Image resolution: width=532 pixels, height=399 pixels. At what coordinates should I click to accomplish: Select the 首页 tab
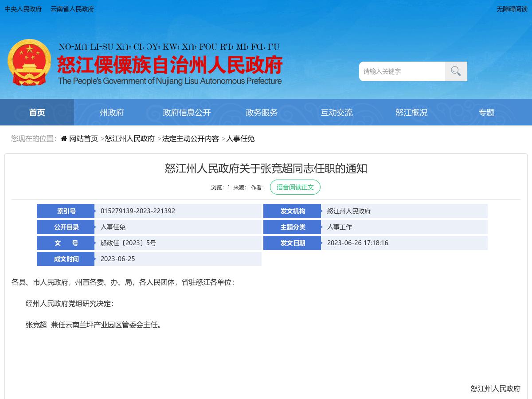[37, 113]
